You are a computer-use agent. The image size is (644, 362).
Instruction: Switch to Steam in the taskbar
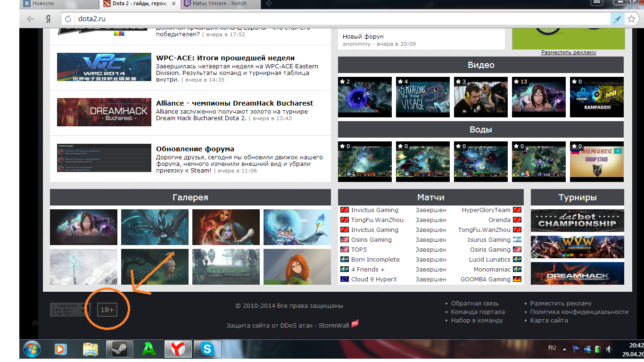(120, 349)
